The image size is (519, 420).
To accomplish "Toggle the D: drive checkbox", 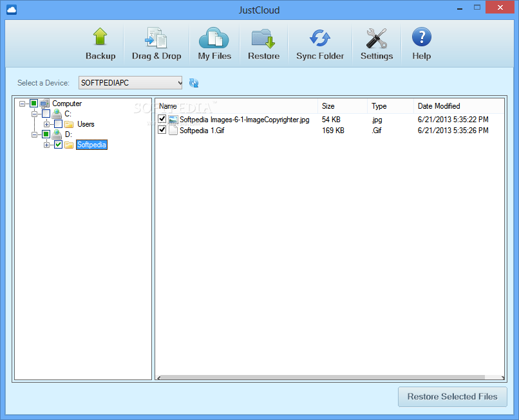I will 46,134.
